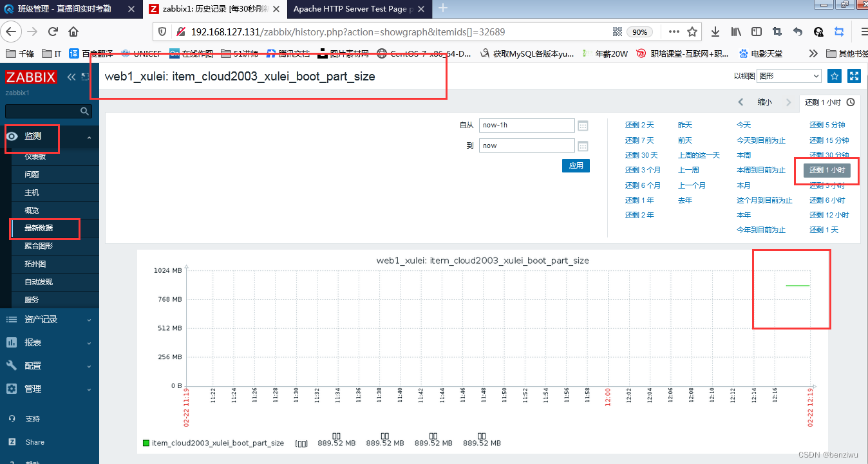This screenshot has width=868, height=464.
Task: Open the Firefox hamburger menu
Action: (863, 32)
